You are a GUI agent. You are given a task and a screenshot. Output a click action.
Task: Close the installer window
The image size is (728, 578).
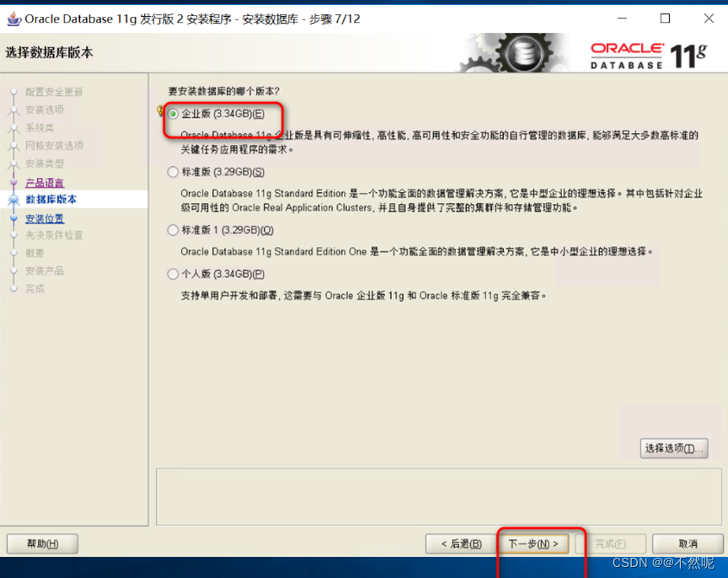pos(709,19)
